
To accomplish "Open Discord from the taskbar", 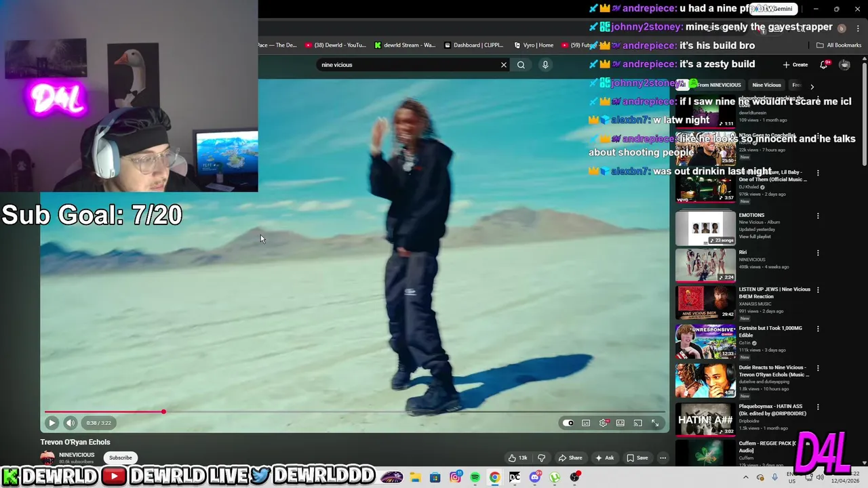I will (x=535, y=478).
